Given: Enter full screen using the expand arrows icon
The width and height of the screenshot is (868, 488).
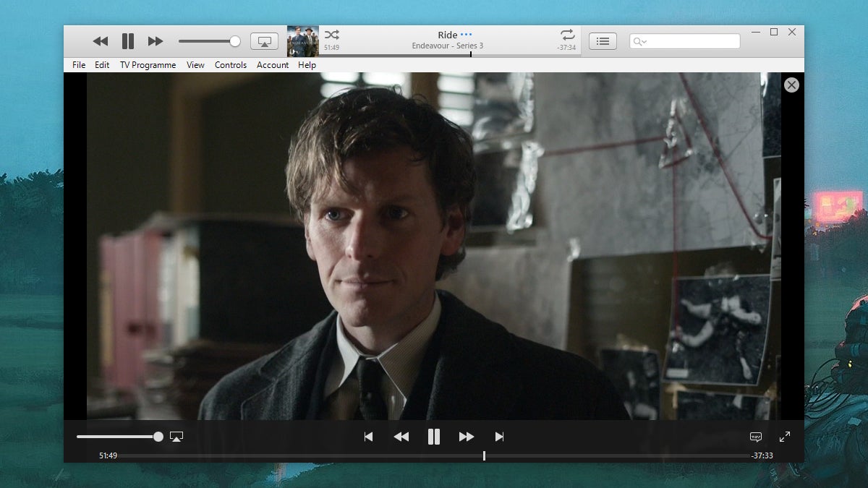Looking at the screenshot, I should point(785,437).
